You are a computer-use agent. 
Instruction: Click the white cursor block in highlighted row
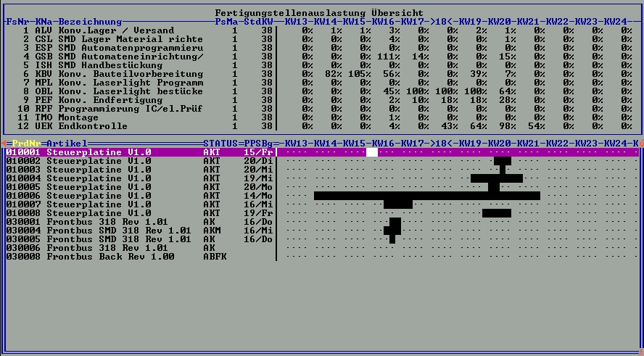(x=372, y=152)
